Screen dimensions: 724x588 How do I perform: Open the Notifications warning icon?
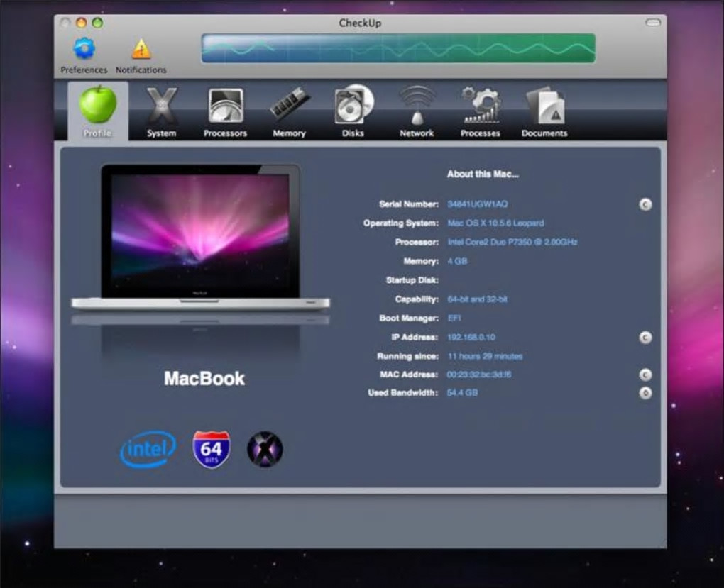tap(141, 49)
